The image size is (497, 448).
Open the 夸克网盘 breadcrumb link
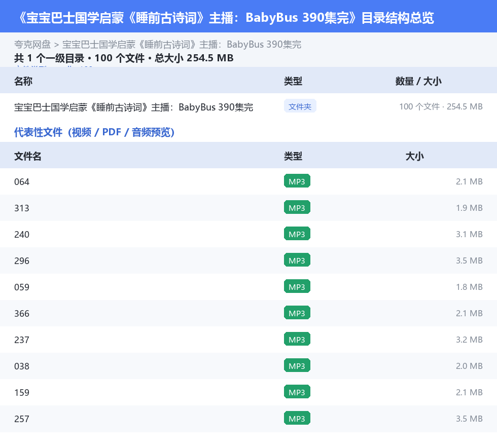[32, 45]
